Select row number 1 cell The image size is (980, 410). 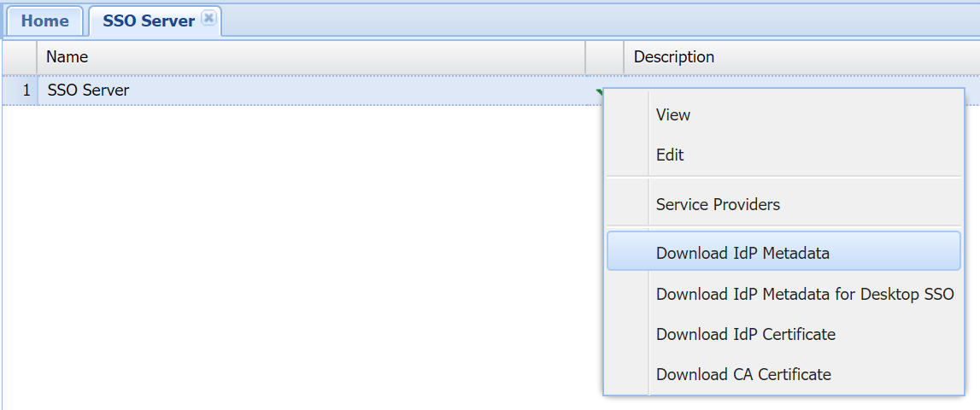pyautogui.click(x=20, y=90)
